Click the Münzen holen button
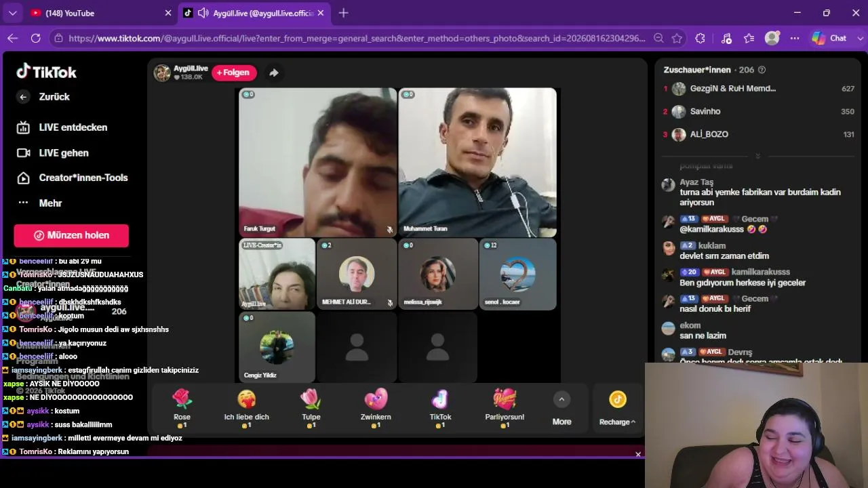This screenshot has height=488, width=868. pos(71,235)
